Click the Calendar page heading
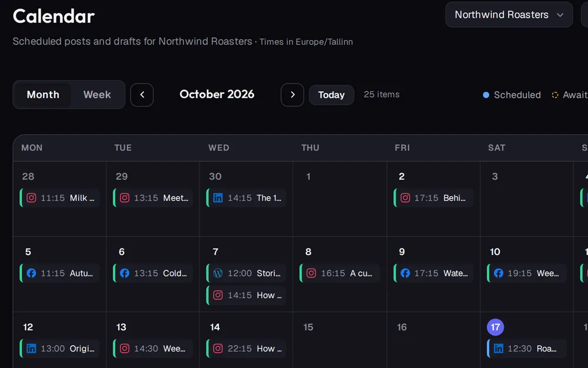588x368 pixels. pyautogui.click(x=54, y=16)
